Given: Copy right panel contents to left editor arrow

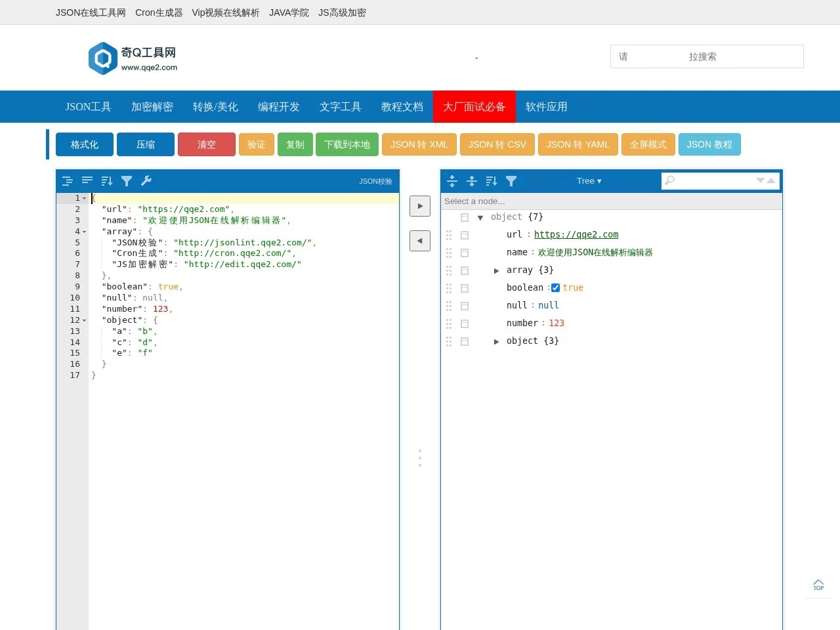Looking at the screenshot, I should [420, 241].
